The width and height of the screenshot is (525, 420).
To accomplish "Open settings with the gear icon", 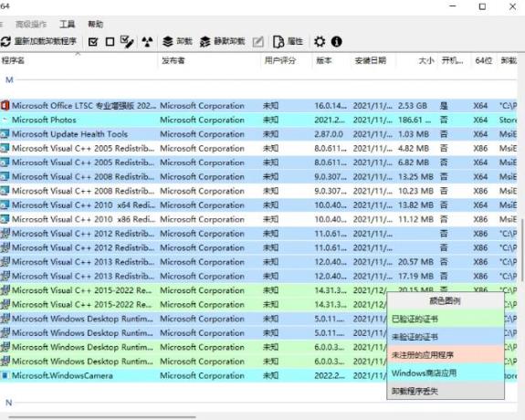I will tap(320, 42).
